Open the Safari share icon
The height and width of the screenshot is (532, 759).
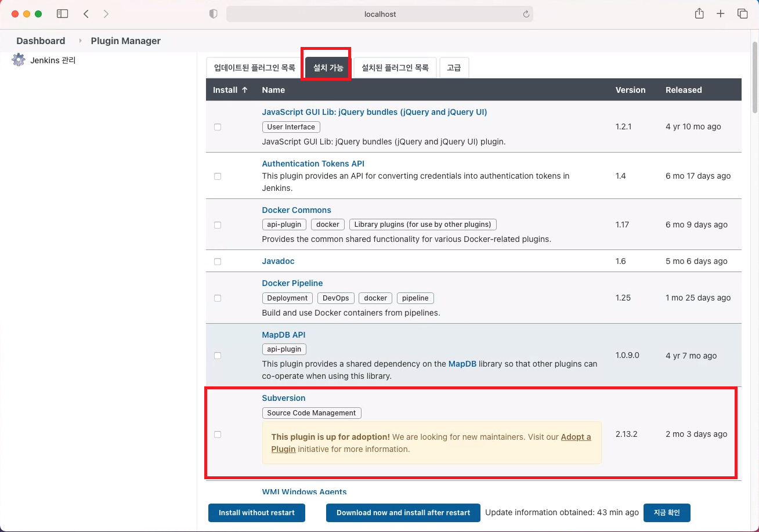click(x=700, y=13)
